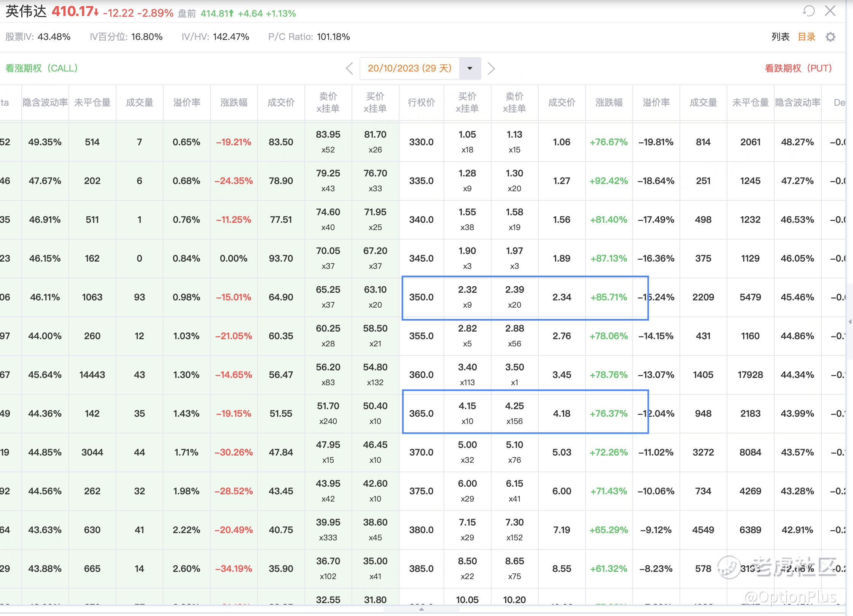Click put bid 2.32 x9 cell
The image size is (853, 616).
click(x=468, y=297)
